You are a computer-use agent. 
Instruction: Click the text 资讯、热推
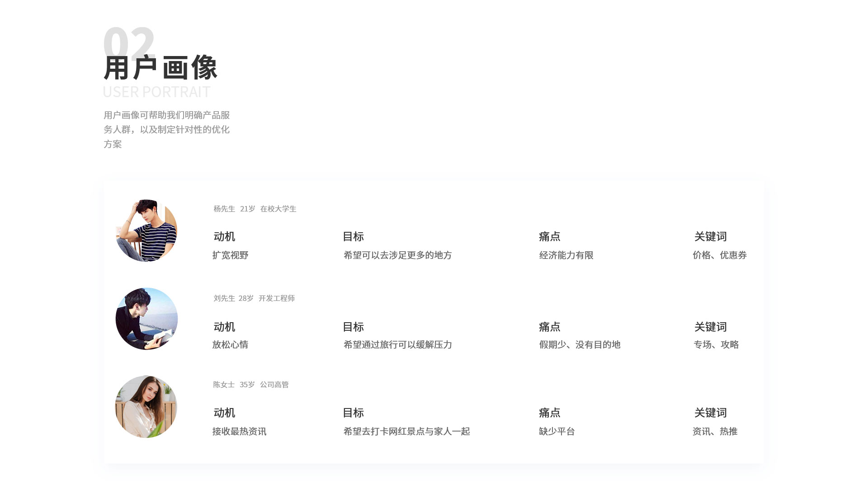(715, 432)
